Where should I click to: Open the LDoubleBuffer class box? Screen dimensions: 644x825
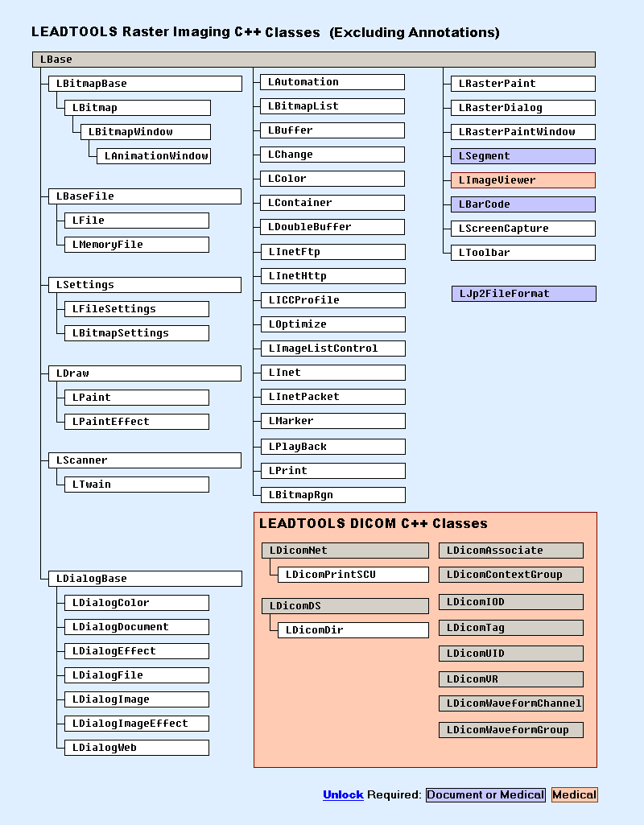tap(332, 227)
